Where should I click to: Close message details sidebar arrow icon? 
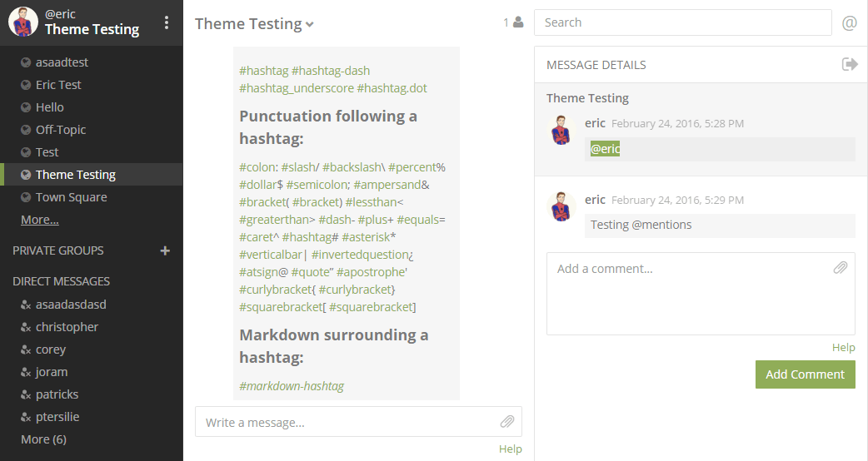tap(850, 64)
